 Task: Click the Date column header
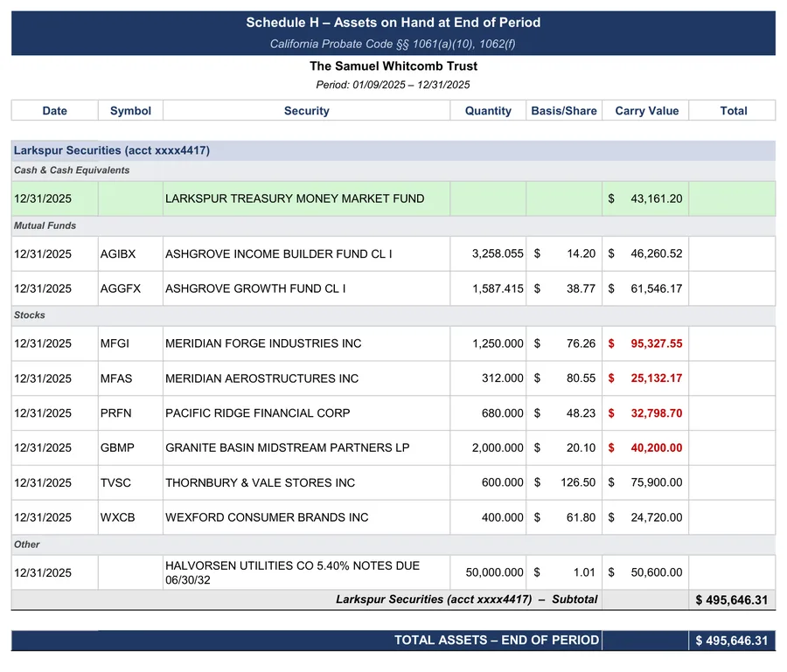[55, 111]
